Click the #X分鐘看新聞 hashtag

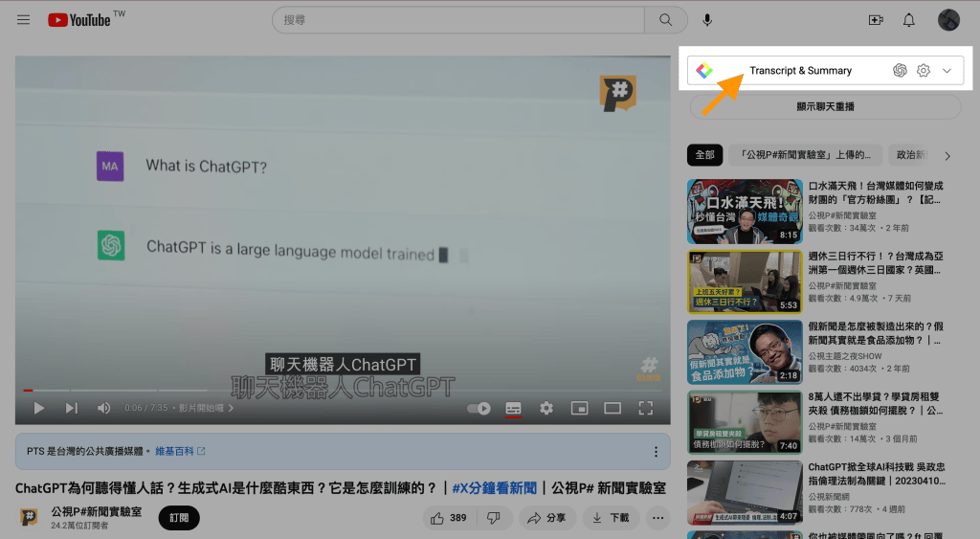point(495,487)
